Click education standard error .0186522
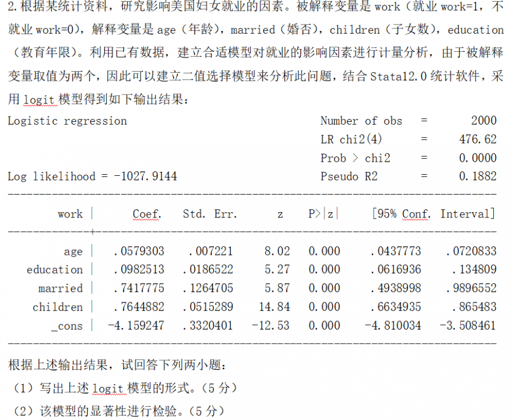This screenshot has width=512, height=420. [208, 269]
